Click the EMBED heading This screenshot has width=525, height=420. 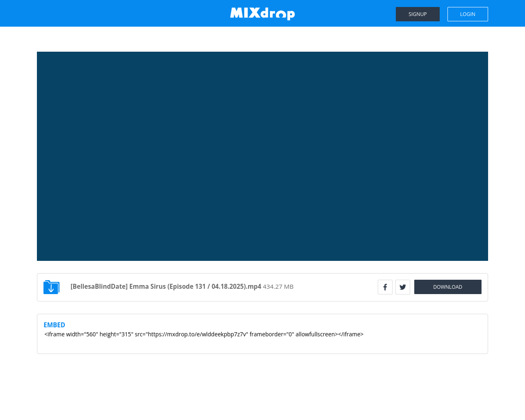[x=54, y=325]
